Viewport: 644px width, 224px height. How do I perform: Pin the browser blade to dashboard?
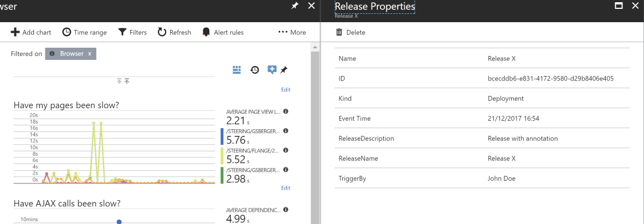point(295,6)
